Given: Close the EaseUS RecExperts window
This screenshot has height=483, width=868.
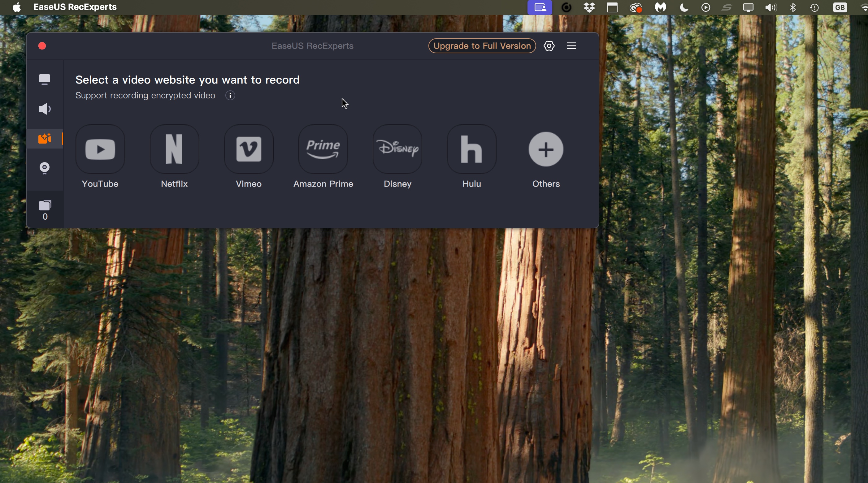Looking at the screenshot, I should click(x=42, y=46).
